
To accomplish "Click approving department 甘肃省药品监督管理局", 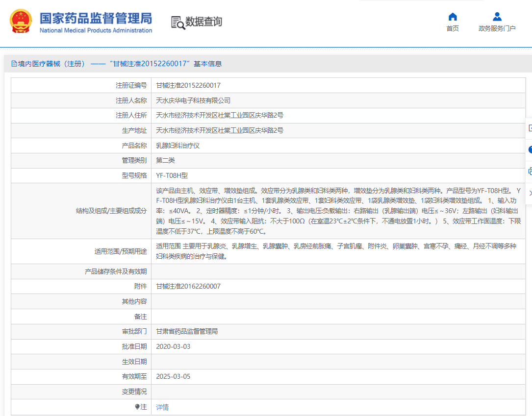I will pos(187,331).
